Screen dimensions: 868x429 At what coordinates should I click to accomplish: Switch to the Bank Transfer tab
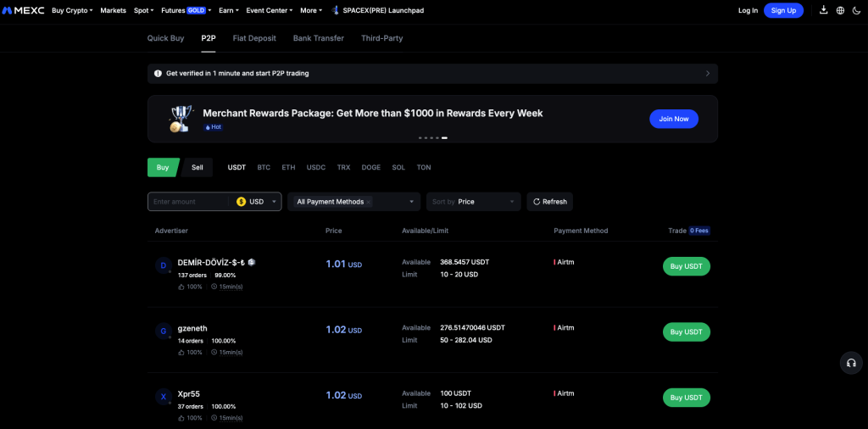319,38
